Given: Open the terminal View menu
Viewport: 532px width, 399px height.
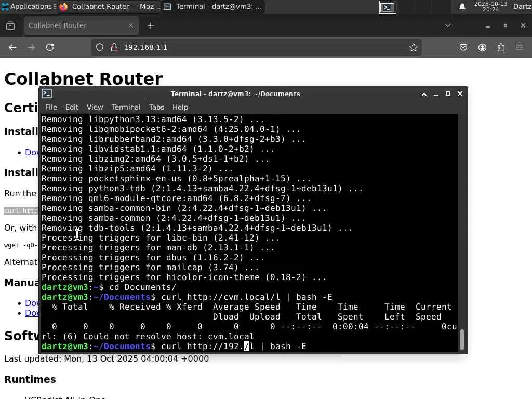Looking at the screenshot, I should (95, 107).
